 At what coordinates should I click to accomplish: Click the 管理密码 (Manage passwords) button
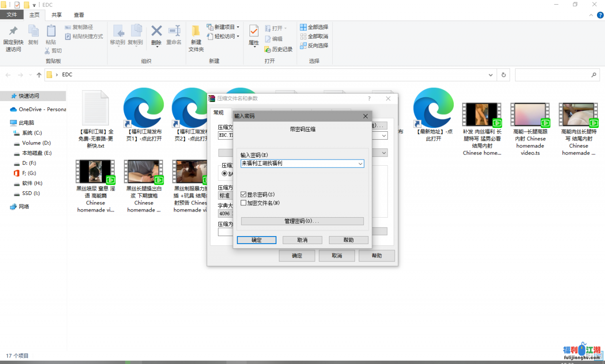[x=302, y=221]
